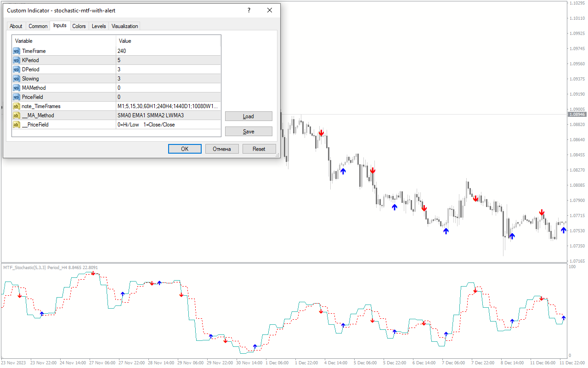Go to the Colors tab
The width and height of the screenshot is (588, 368).
click(79, 26)
